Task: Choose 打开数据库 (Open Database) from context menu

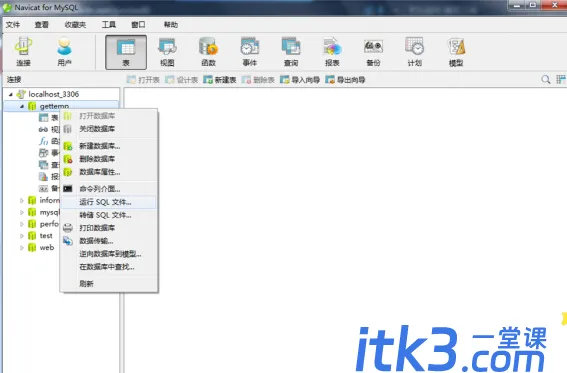Action: pyautogui.click(x=109, y=116)
